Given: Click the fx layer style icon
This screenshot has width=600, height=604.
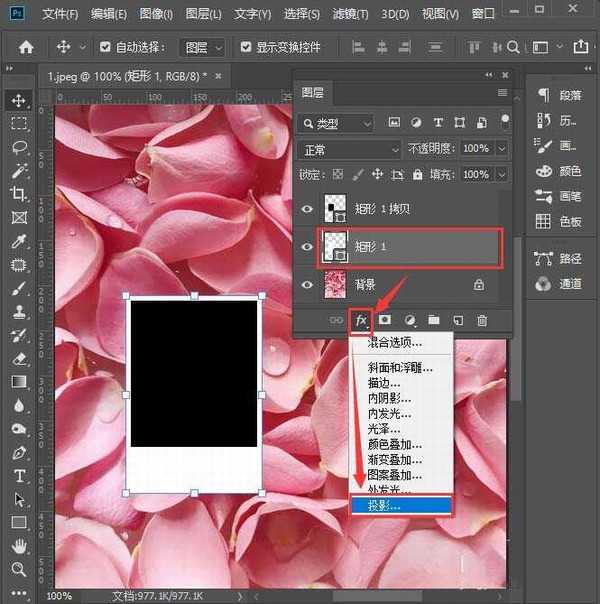Looking at the screenshot, I should click(361, 320).
